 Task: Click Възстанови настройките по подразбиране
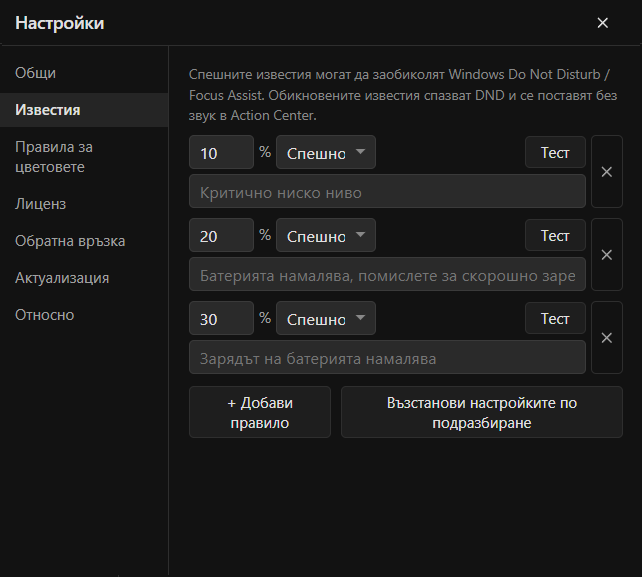pos(482,412)
